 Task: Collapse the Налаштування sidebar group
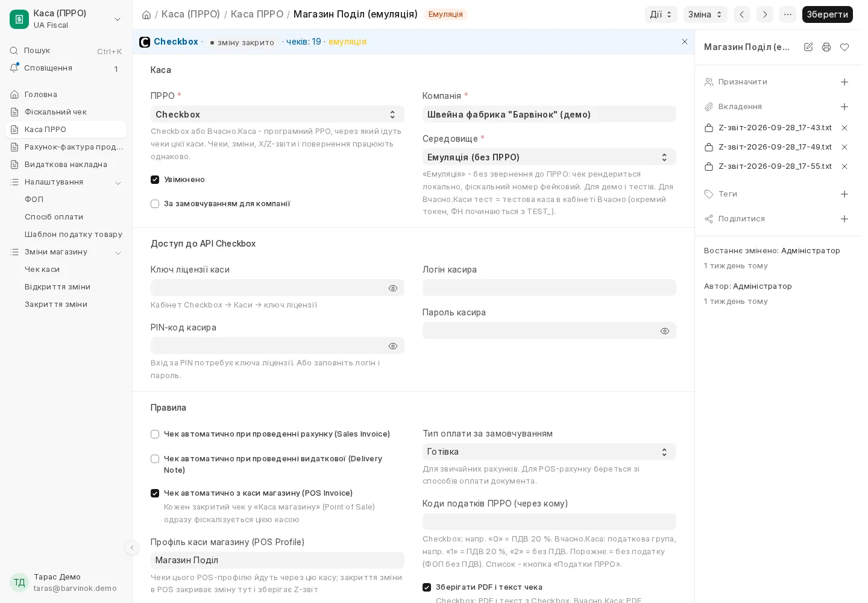pos(118,183)
